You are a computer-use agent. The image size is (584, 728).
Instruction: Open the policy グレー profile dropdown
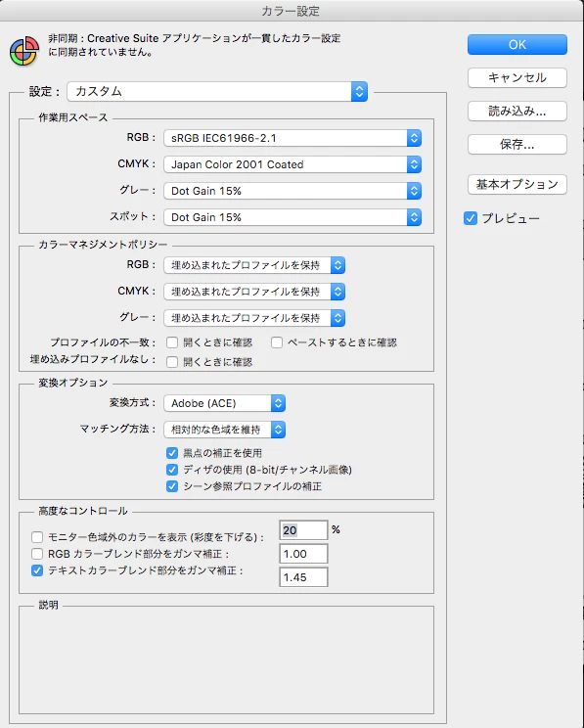254,318
